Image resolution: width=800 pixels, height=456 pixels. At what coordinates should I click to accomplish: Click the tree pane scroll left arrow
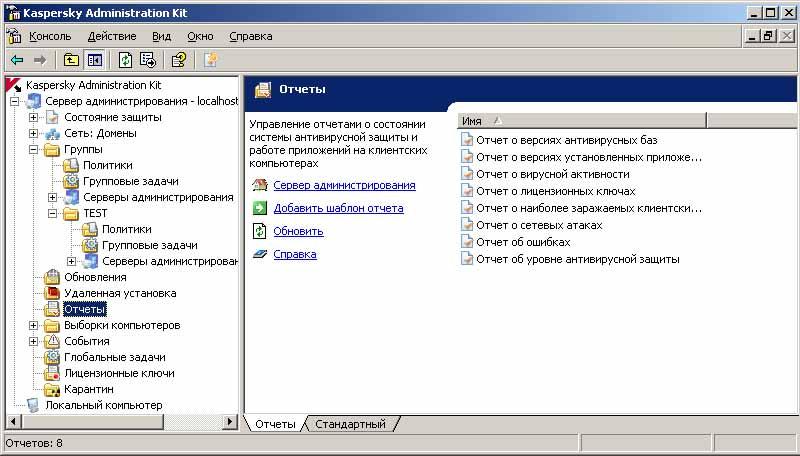(13, 422)
